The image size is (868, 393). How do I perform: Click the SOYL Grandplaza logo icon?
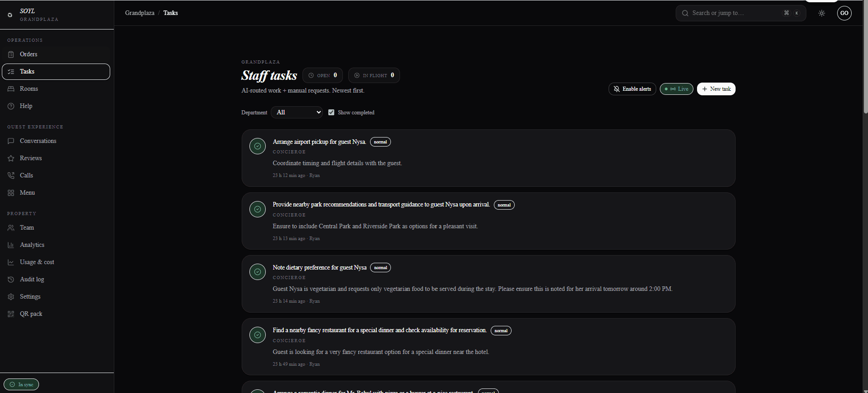tap(10, 15)
